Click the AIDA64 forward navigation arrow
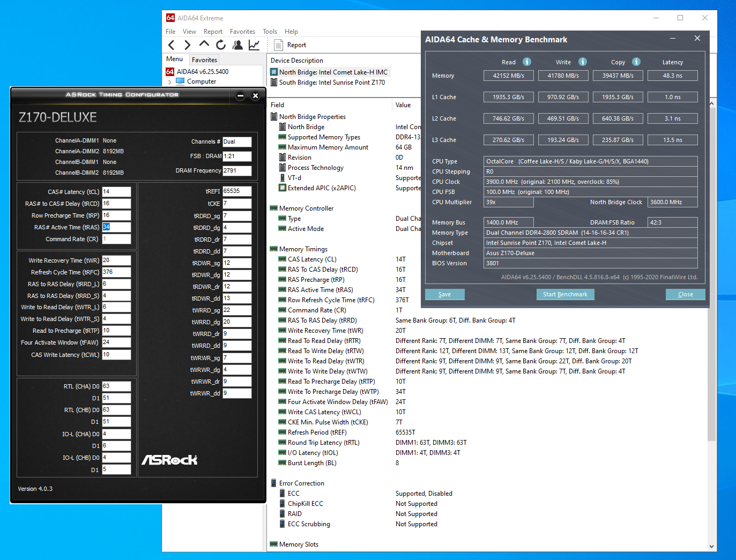Viewport: 736px width, 560px height. (188, 45)
